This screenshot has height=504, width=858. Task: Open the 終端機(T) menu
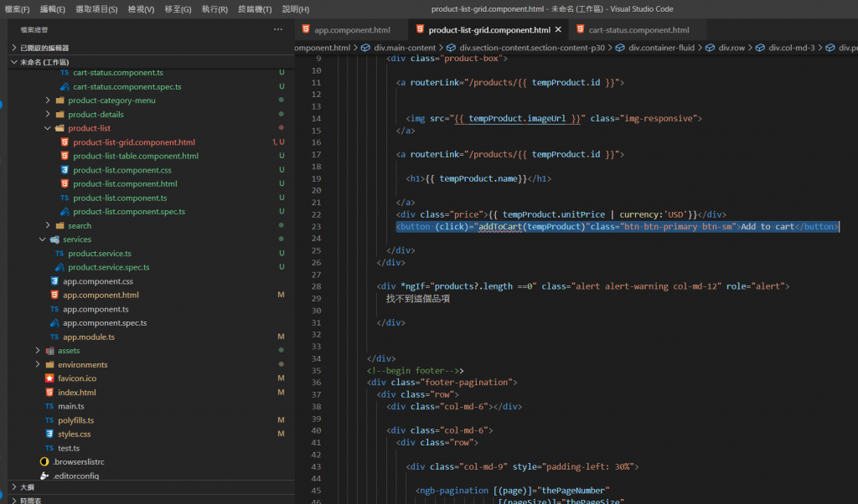point(256,9)
